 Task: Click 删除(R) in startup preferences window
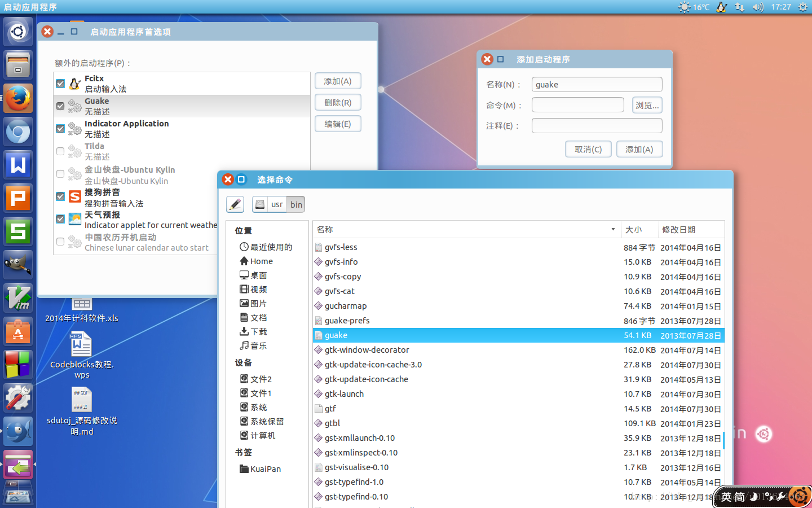coord(338,103)
